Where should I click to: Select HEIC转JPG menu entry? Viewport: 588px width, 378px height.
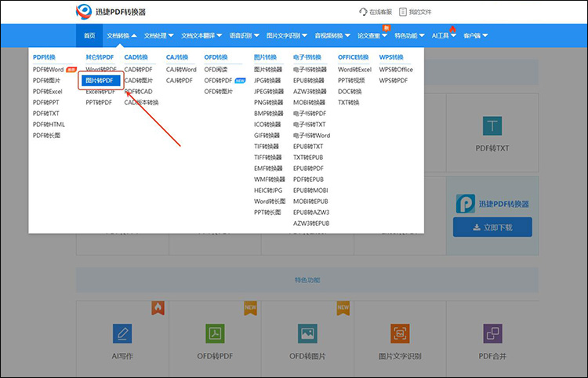coord(268,191)
